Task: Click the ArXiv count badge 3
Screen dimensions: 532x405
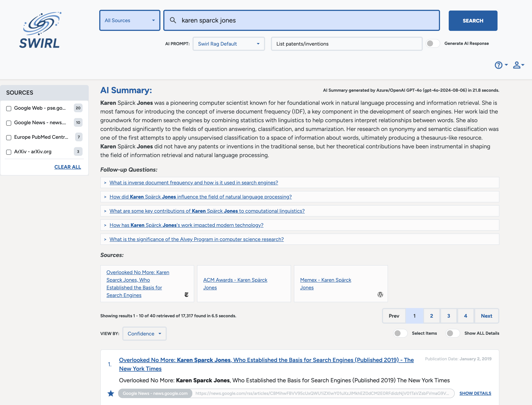Action: [x=78, y=151]
